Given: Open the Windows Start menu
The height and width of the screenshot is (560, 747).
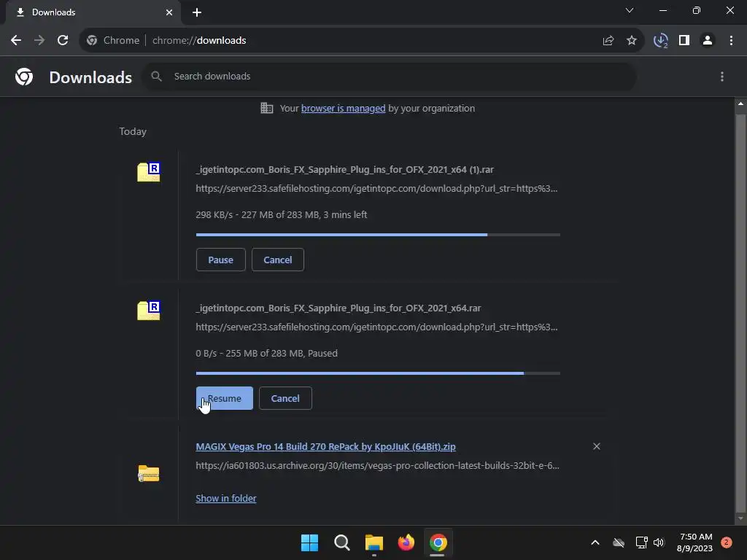Looking at the screenshot, I should [x=309, y=542].
